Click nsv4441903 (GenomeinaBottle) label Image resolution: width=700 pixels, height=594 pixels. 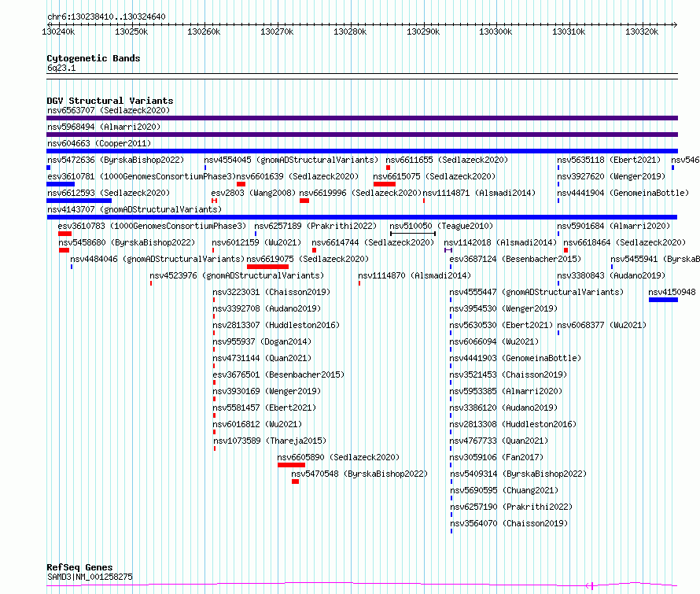(x=515, y=358)
